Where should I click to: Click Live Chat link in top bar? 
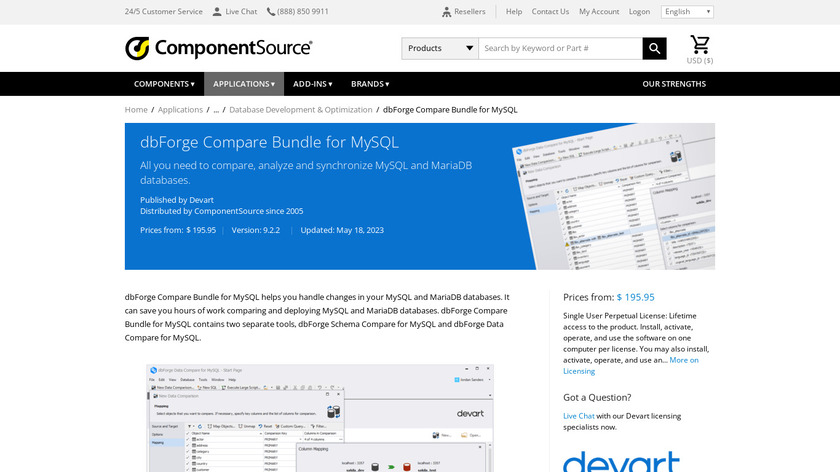point(241,12)
